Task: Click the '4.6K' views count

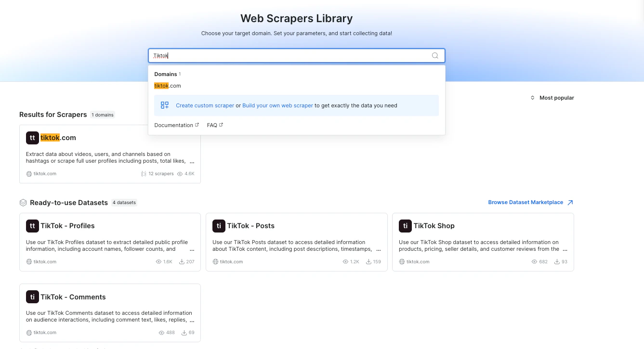Action: [189, 174]
